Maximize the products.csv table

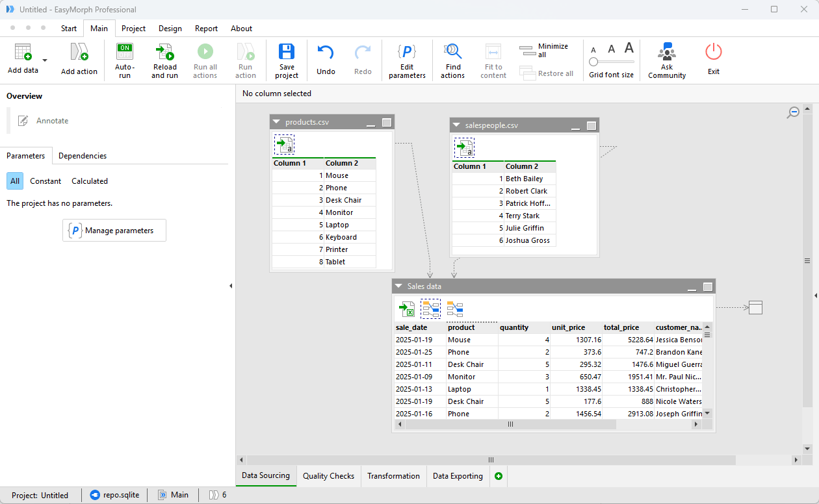[387, 122]
